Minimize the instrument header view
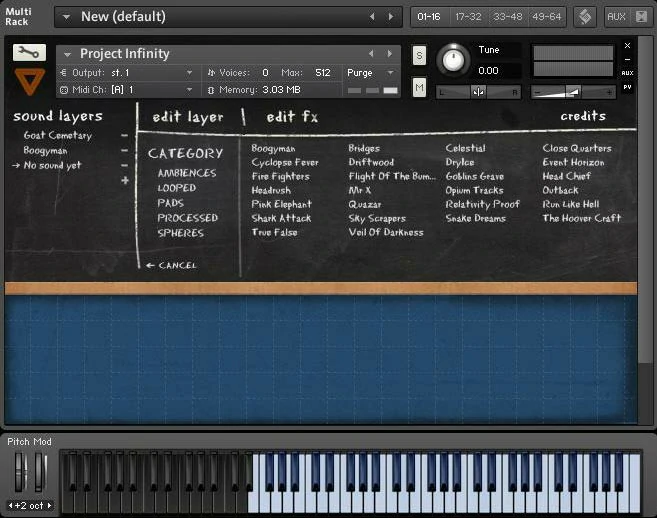The image size is (657, 518). click(627, 60)
